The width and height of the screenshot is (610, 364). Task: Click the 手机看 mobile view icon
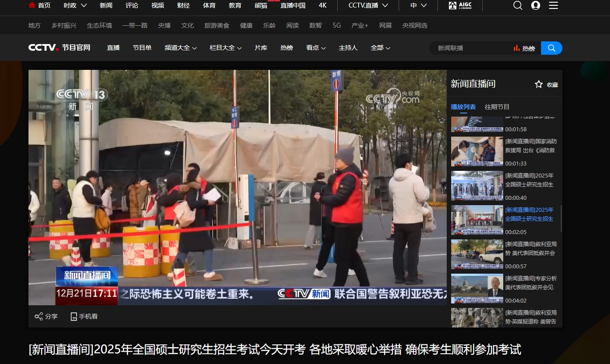pyautogui.click(x=74, y=316)
